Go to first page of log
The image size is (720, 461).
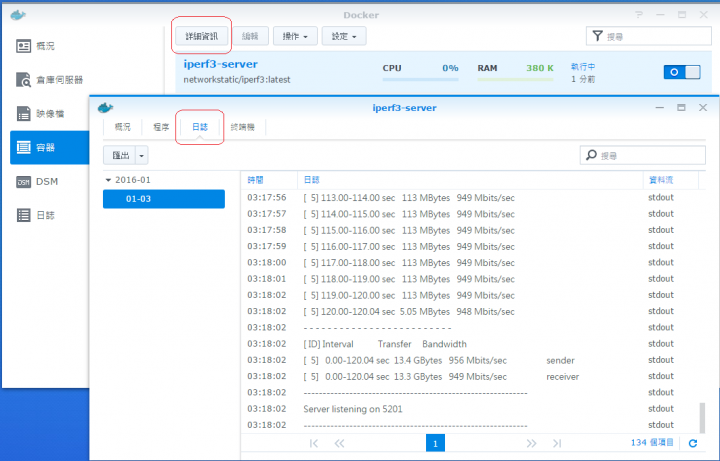click(x=314, y=443)
